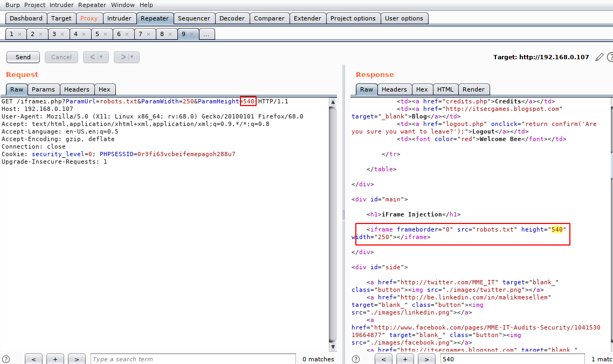Switch to the Render tab in Response
The height and width of the screenshot is (364, 613).
pos(474,89)
